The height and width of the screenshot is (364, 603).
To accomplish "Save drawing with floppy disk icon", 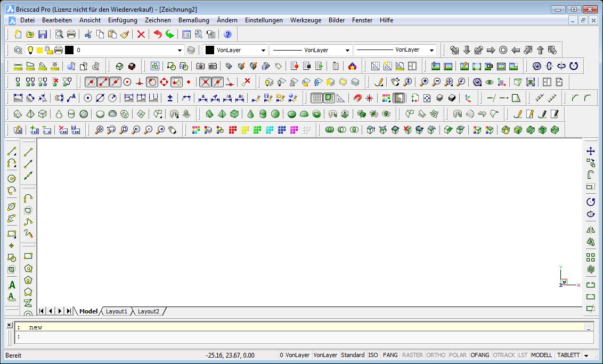I will point(42,34).
